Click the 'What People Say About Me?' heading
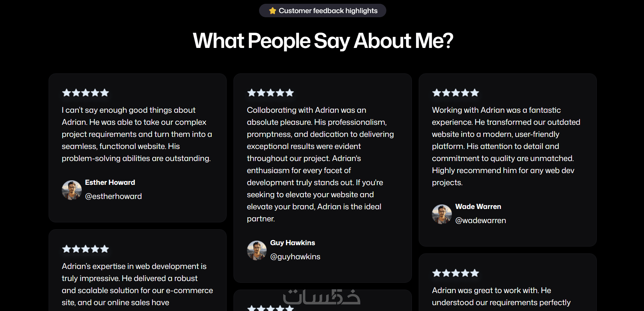Viewport: 644px width, 311px height. tap(323, 41)
